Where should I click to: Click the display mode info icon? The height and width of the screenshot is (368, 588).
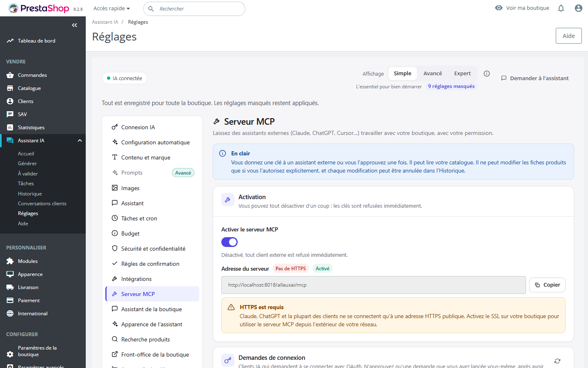[487, 74]
